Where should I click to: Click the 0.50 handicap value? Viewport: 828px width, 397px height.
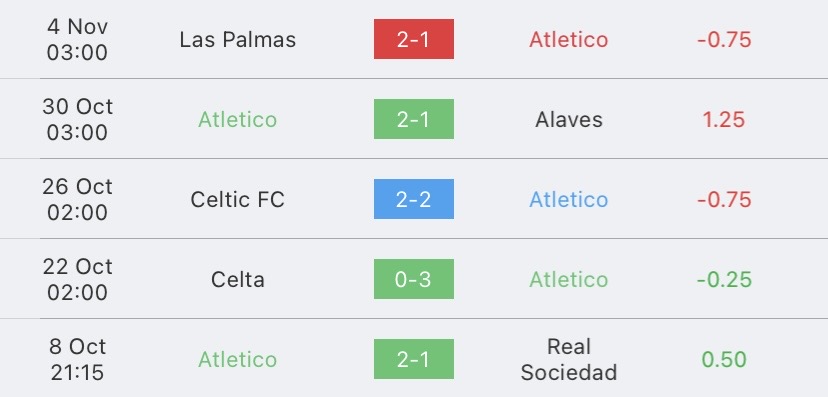(724, 360)
